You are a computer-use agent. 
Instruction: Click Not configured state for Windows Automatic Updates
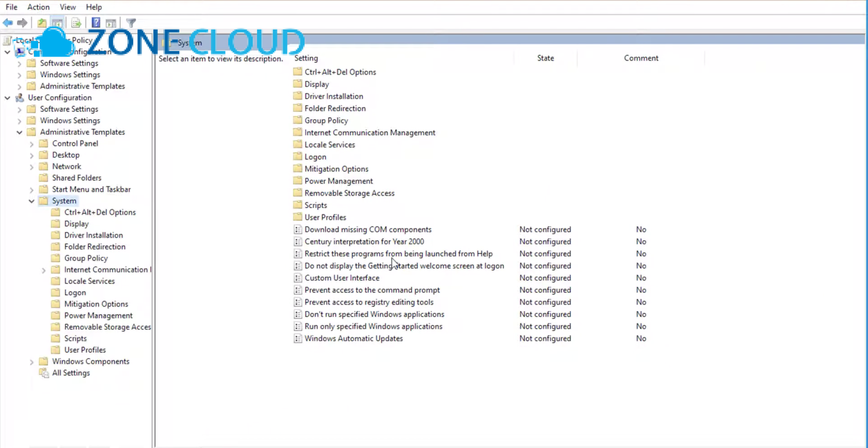tap(545, 339)
